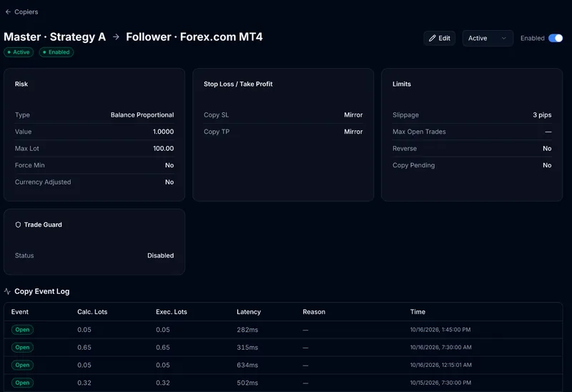Click the Copy SL row label

[x=216, y=114]
